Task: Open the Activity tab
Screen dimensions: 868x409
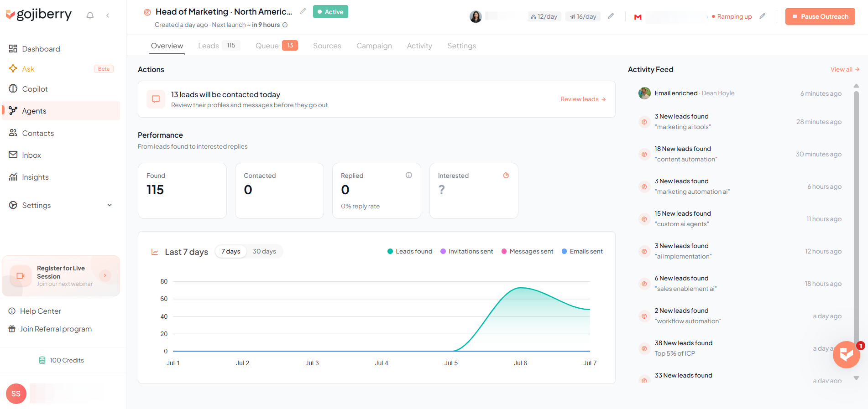Action: [419, 46]
